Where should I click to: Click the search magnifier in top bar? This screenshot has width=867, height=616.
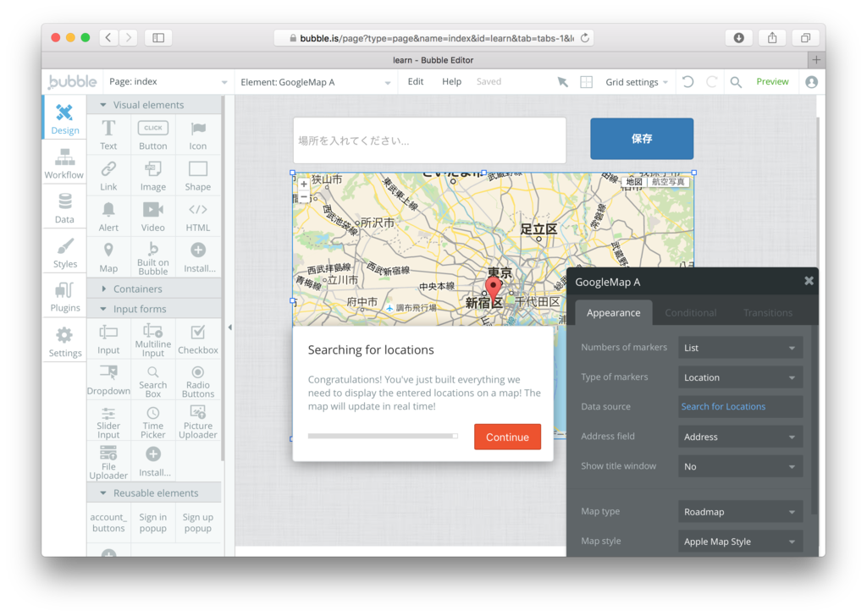tap(736, 82)
